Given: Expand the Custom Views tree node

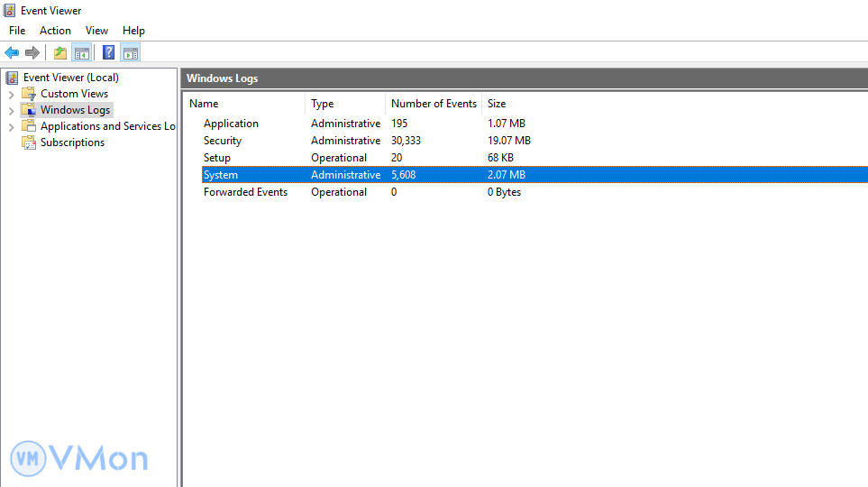Looking at the screenshot, I should tap(11, 94).
